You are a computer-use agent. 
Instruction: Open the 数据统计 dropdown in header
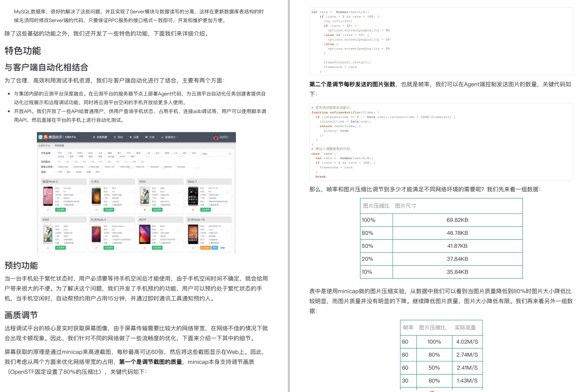(x=169, y=137)
